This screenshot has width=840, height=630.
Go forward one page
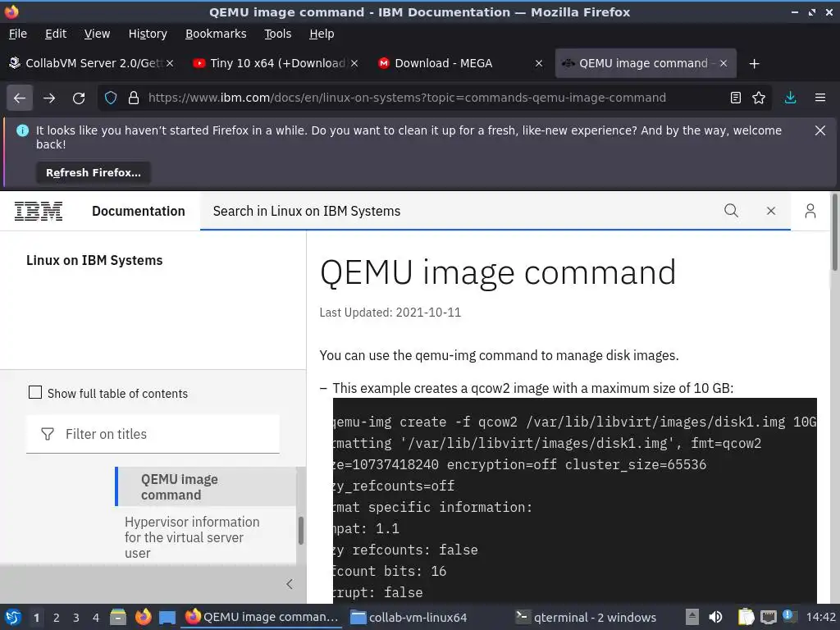tap(49, 98)
